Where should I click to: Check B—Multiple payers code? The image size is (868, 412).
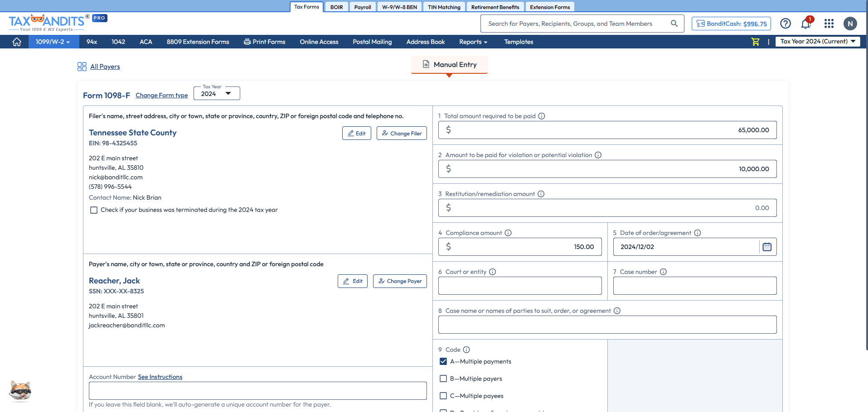click(x=443, y=378)
